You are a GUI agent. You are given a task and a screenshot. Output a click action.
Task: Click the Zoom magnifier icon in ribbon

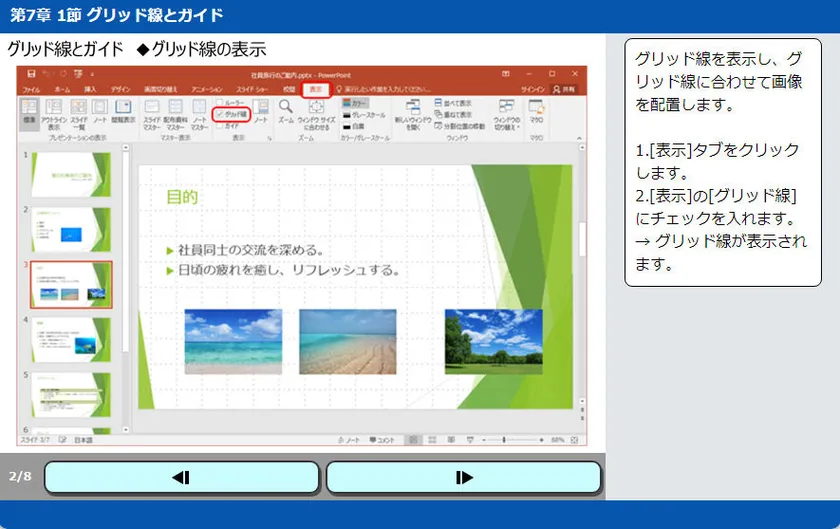coord(285,106)
